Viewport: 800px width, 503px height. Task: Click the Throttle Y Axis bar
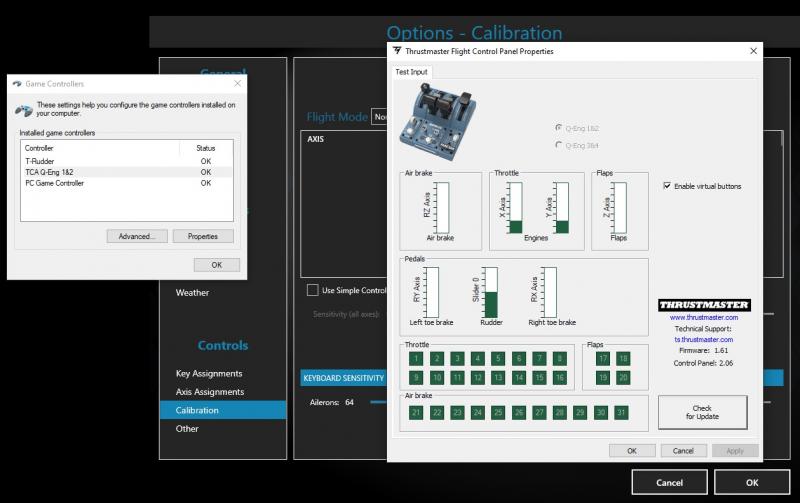(x=562, y=208)
